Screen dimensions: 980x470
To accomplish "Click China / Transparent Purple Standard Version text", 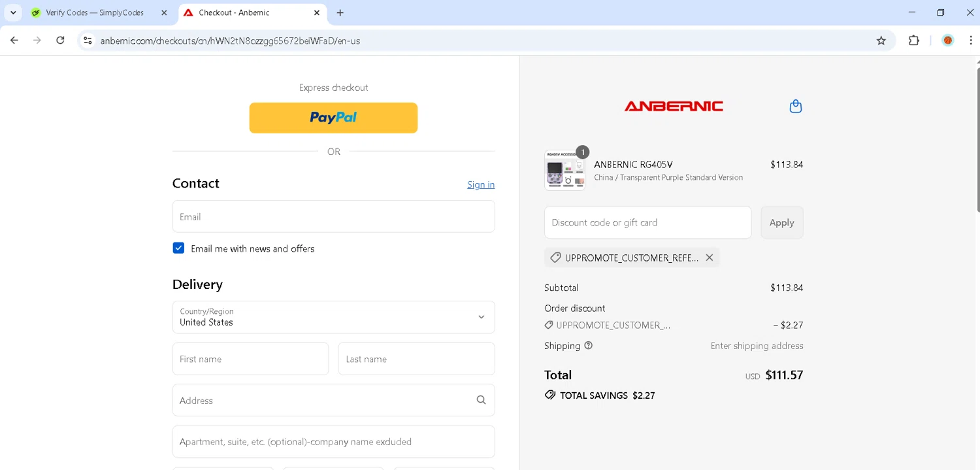I will click(668, 177).
